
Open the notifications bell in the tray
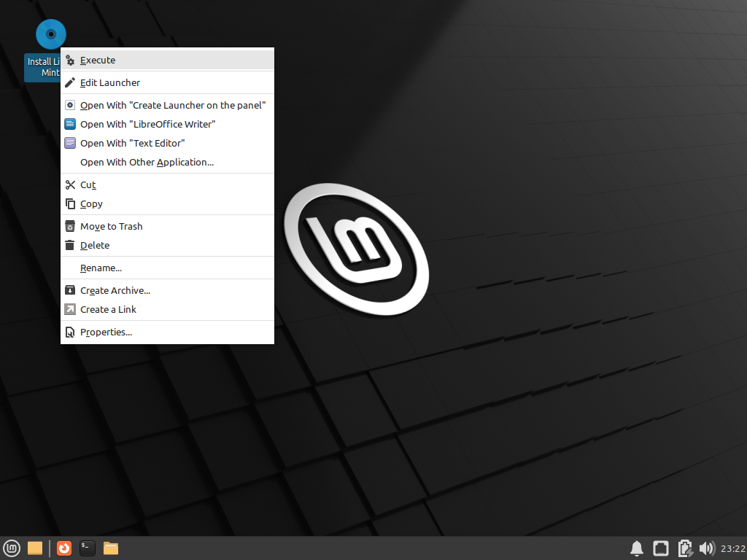tap(637, 548)
